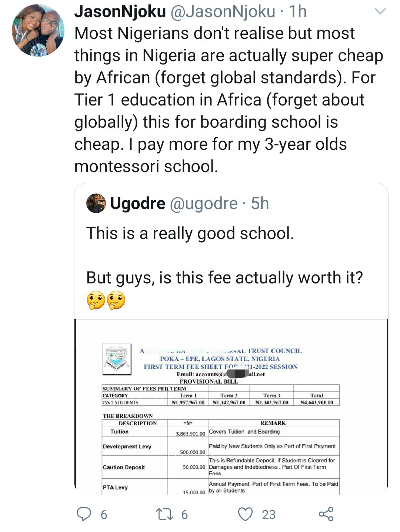
Task: View the 6 replies count
Action: [x=104, y=515]
